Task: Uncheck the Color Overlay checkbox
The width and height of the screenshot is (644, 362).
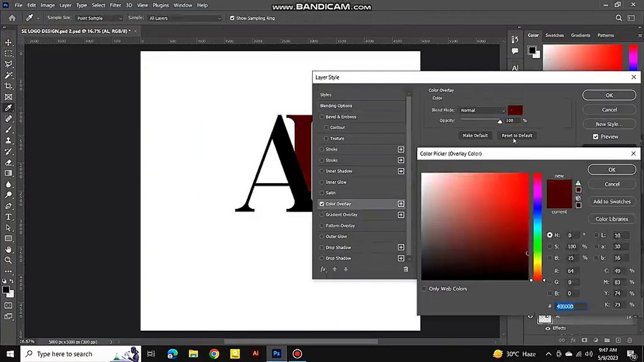Action: [322, 204]
